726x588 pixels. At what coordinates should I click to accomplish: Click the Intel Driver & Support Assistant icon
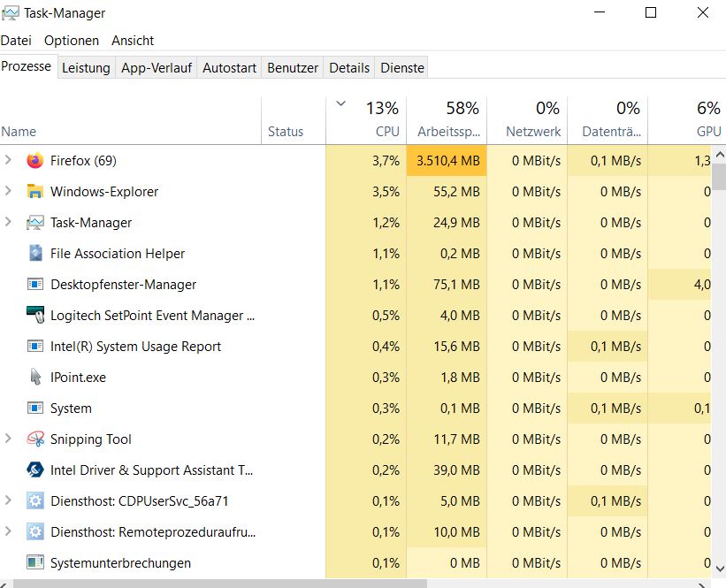point(35,470)
